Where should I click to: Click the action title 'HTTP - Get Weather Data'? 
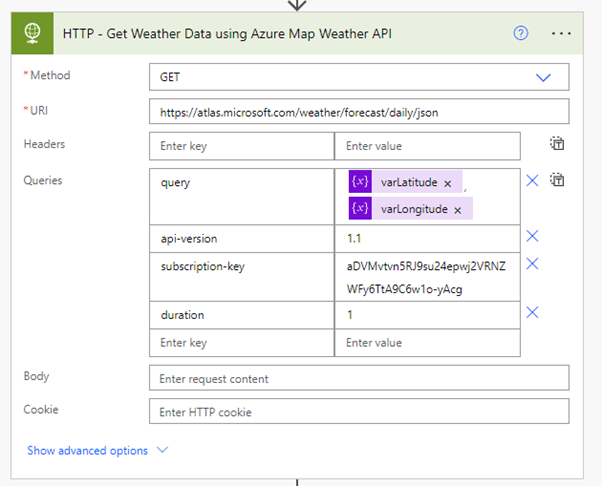point(227,34)
